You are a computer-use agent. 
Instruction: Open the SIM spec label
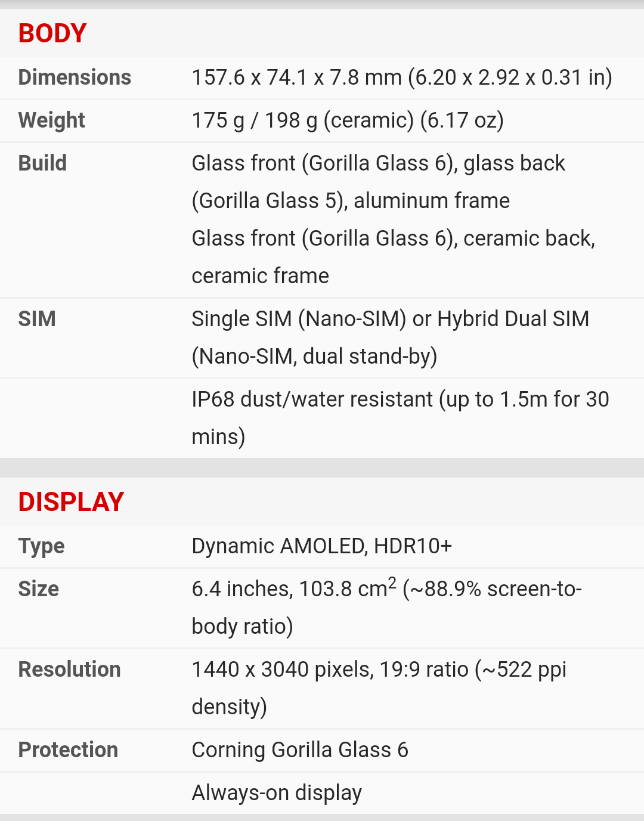[37, 319]
